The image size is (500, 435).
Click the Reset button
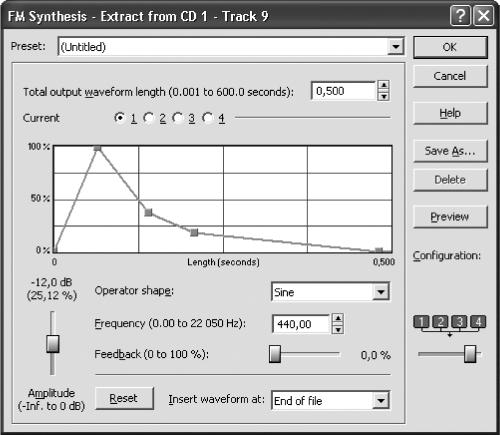(124, 398)
